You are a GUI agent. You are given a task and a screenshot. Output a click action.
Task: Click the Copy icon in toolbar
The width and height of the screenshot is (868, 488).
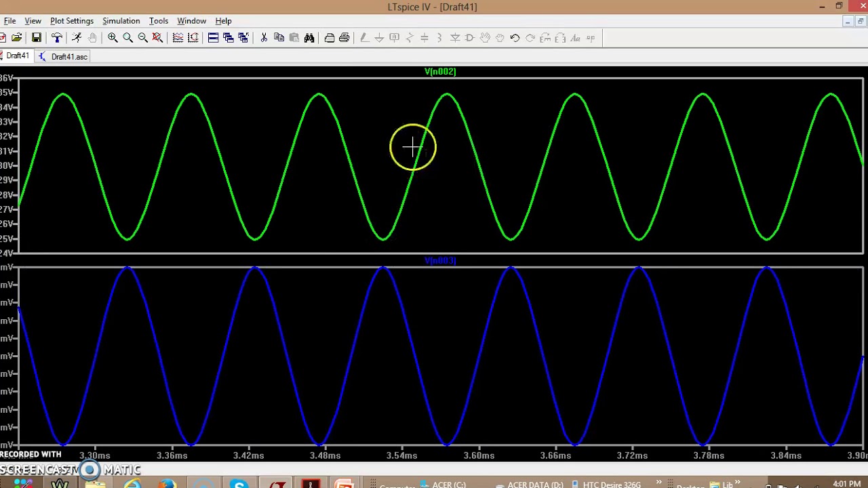pyautogui.click(x=279, y=38)
